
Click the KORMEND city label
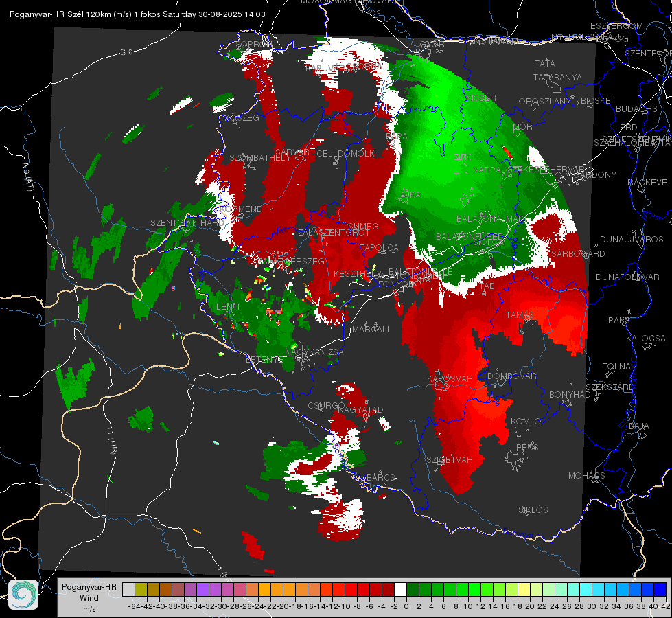(x=242, y=209)
